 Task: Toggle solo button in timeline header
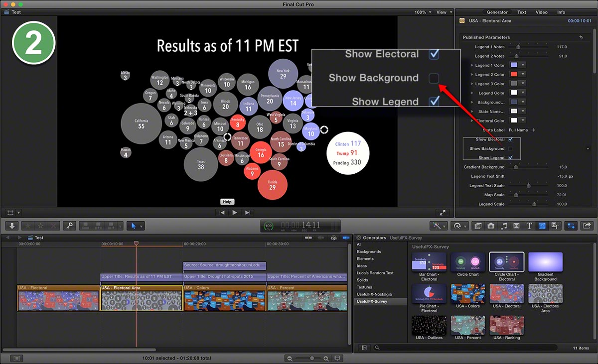[333, 238]
